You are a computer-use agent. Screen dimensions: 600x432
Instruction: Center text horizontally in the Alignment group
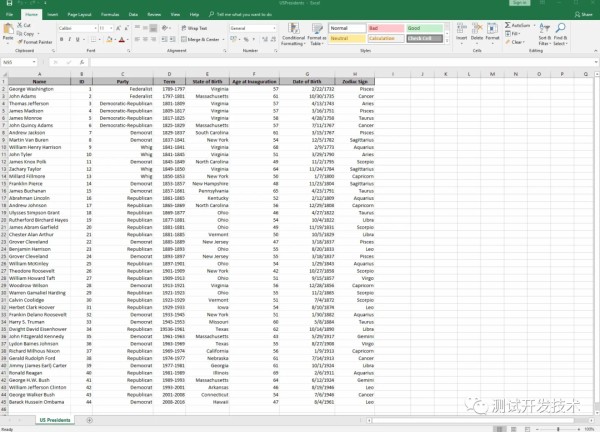pyautogui.click(x=145, y=39)
